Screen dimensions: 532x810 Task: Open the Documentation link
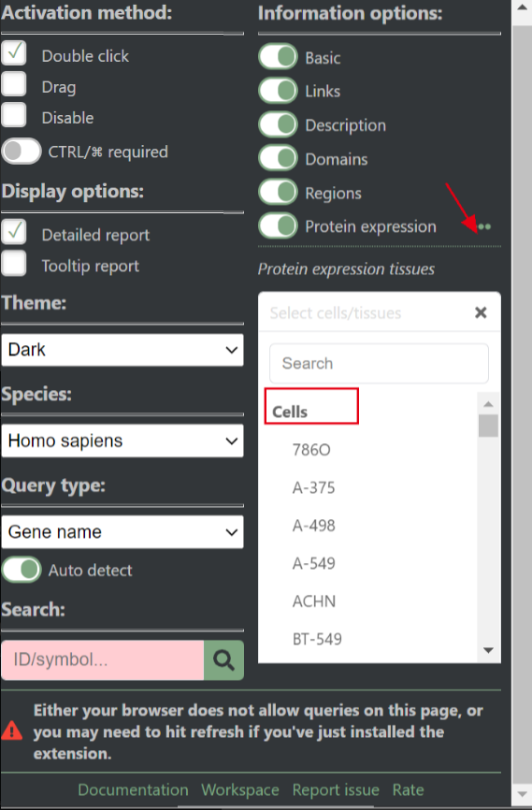(x=133, y=789)
